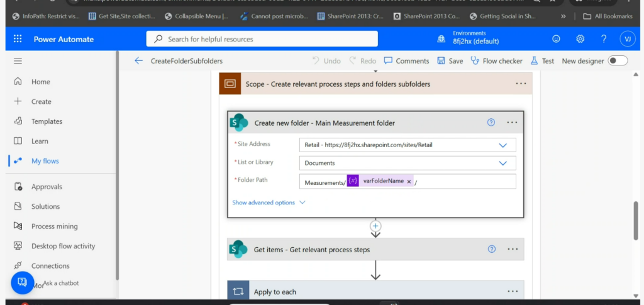Image resolution: width=644 pixels, height=305 pixels.
Task: Open help for Create new folder action
Action: coord(491,123)
